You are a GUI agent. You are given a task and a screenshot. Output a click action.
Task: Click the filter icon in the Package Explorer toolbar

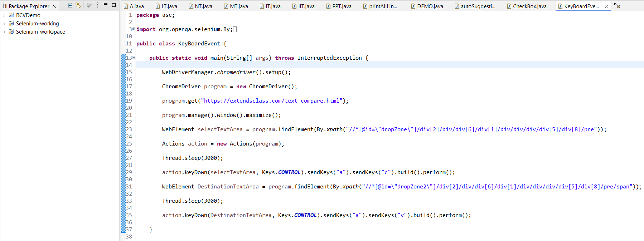point(89,5)
